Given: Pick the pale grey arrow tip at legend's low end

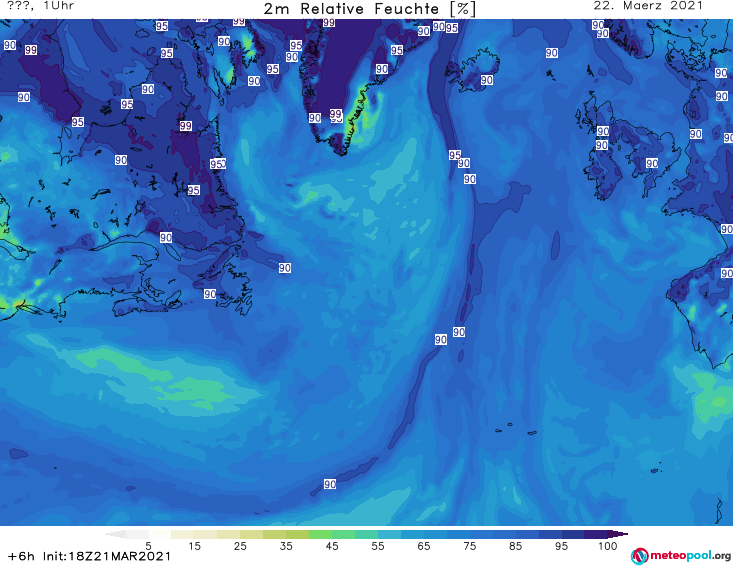Looking at the screenshot, I should pos(115,534).
